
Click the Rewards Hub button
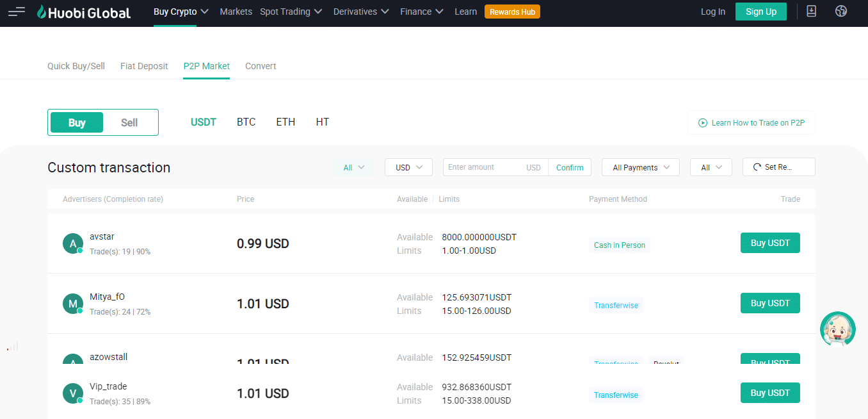tap(512, 12)
